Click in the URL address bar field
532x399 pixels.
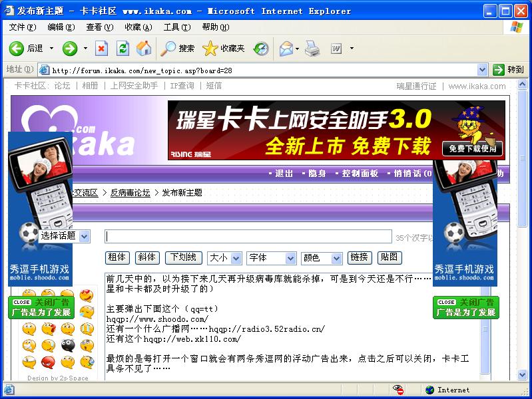tap(264, 70)
